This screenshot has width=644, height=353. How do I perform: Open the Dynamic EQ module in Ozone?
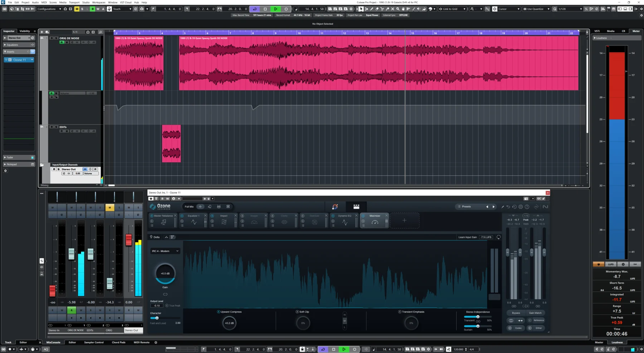(x=344, y=216)
